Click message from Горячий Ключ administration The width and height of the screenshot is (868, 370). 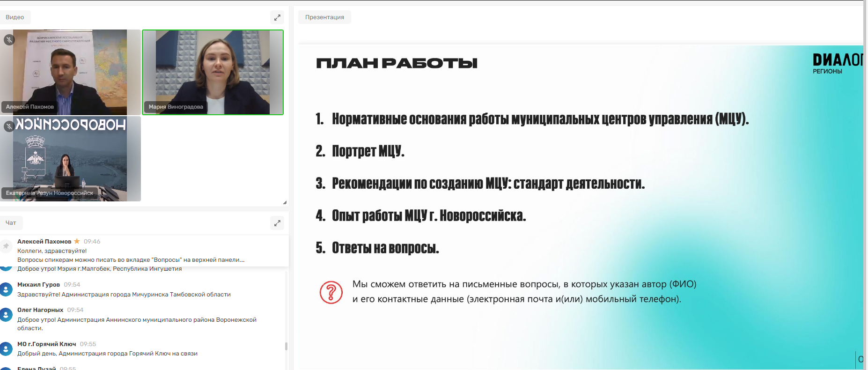(x=108, y=353)
